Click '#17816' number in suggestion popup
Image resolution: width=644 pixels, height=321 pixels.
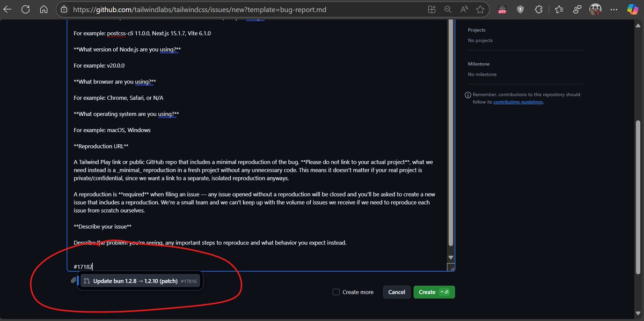188,281
